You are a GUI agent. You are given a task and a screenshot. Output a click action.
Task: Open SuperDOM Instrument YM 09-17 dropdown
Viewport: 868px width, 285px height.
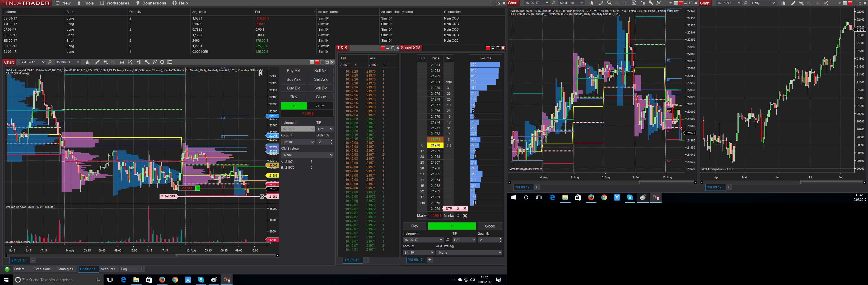423,240
